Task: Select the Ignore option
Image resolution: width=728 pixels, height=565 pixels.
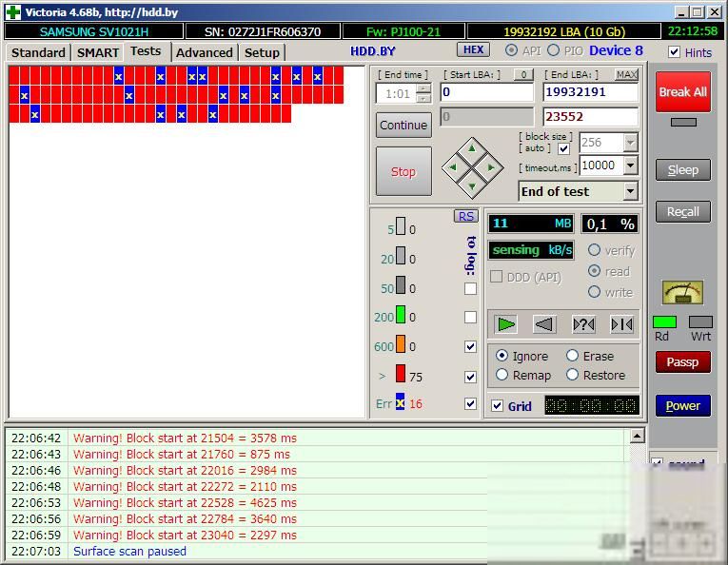Action: point(502,356)
